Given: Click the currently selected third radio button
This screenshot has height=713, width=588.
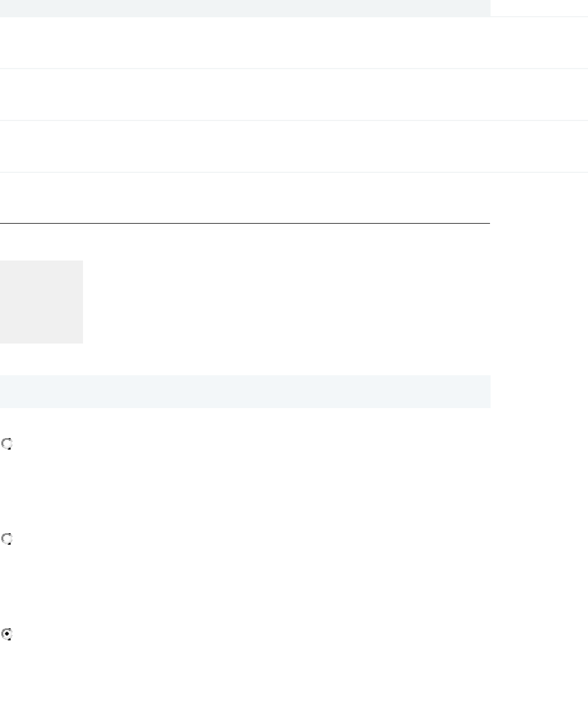Looking at the screenshot, I should pos(7,634).
